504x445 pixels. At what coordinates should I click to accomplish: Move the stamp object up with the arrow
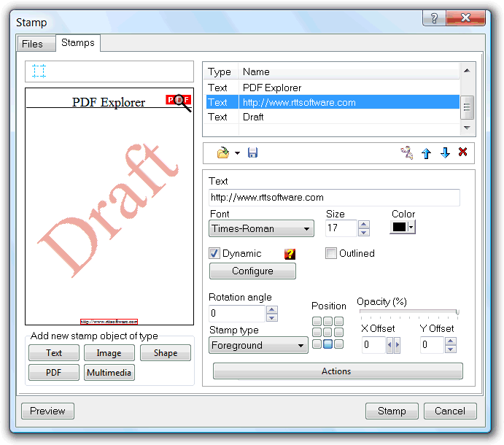point(426,153)
